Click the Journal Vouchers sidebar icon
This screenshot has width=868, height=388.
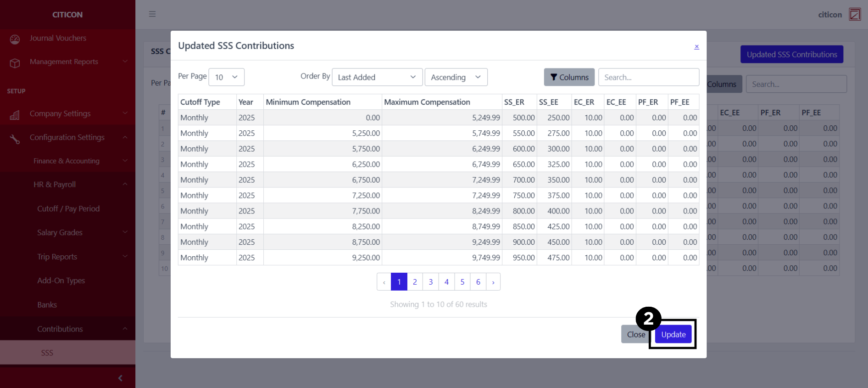(x=15, y=39)
